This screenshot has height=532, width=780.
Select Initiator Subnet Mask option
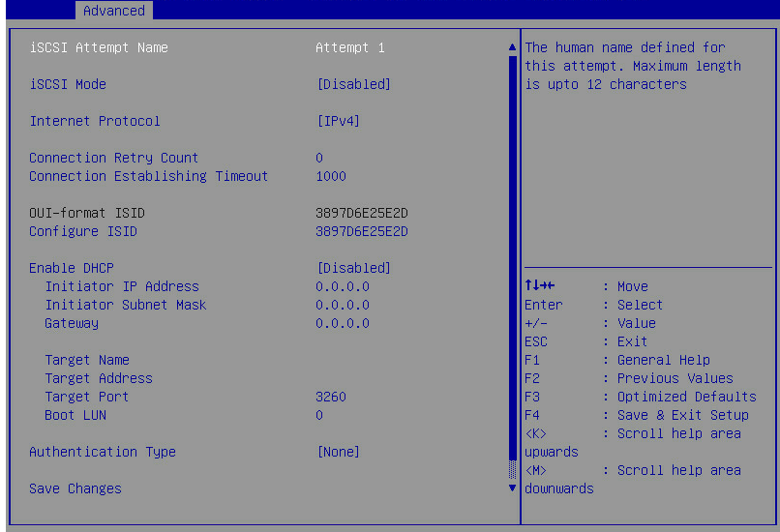[126, 306]
